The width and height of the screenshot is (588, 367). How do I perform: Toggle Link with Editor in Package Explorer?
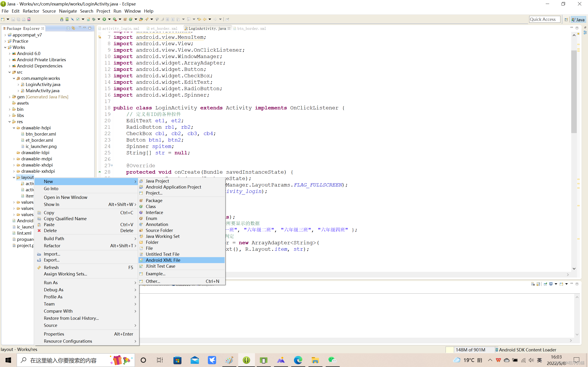tap(73, 28)
